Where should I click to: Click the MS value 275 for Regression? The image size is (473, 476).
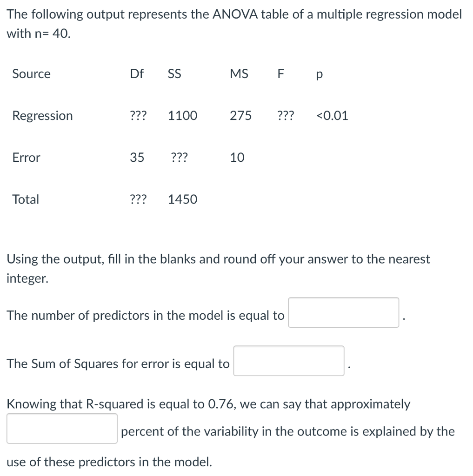click(240, 116)
